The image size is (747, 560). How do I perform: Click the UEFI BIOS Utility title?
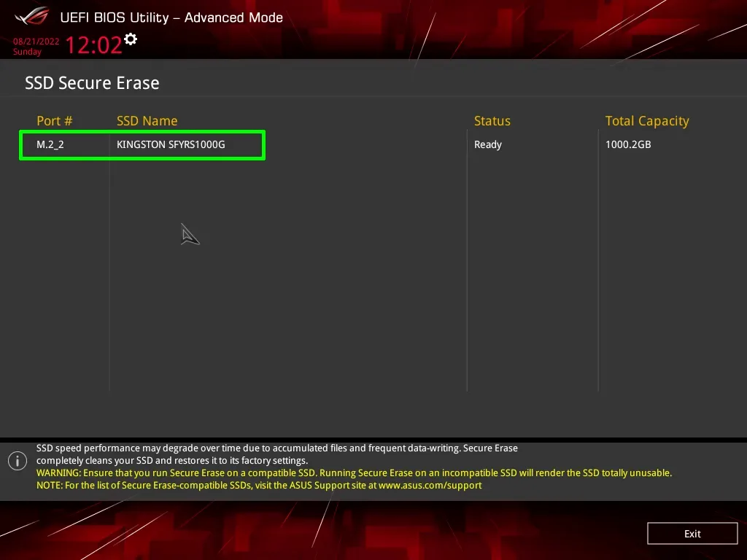point(171,17)
